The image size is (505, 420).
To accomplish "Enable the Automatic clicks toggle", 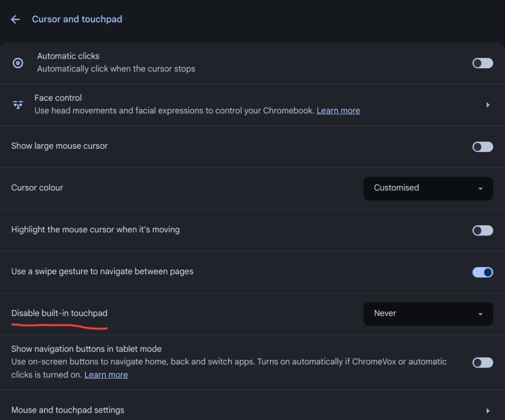I will (x=482, y=63).
